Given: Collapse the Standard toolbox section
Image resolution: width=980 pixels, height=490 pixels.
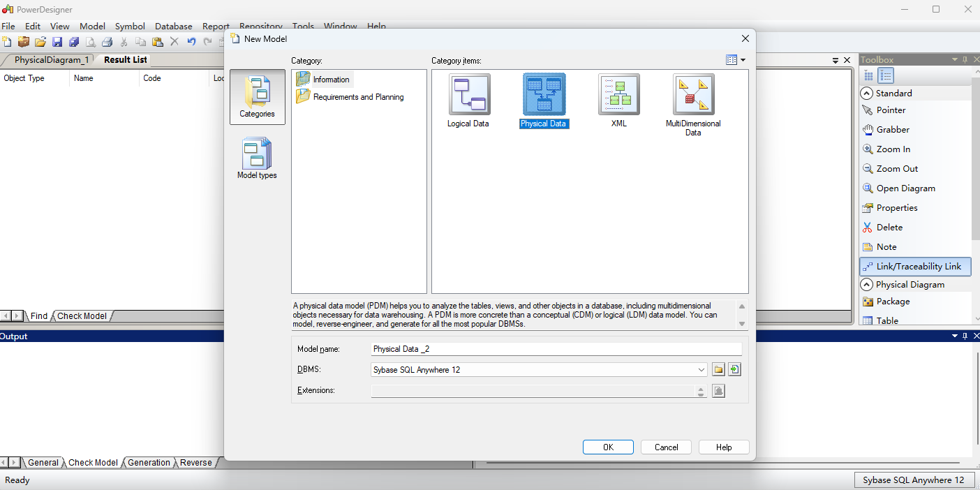Looking at the screenshot, I should (x=867, y=94).
